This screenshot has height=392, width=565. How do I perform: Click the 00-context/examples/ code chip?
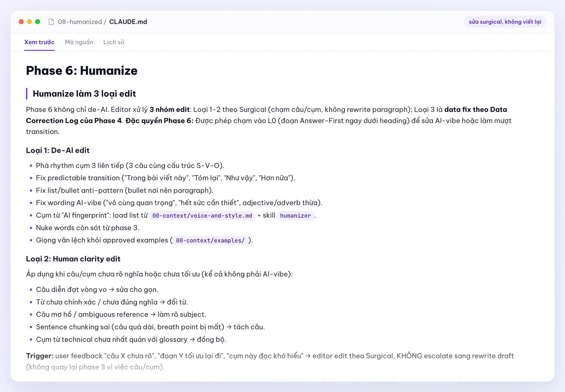pyautogui.click(x=210, y=240)
